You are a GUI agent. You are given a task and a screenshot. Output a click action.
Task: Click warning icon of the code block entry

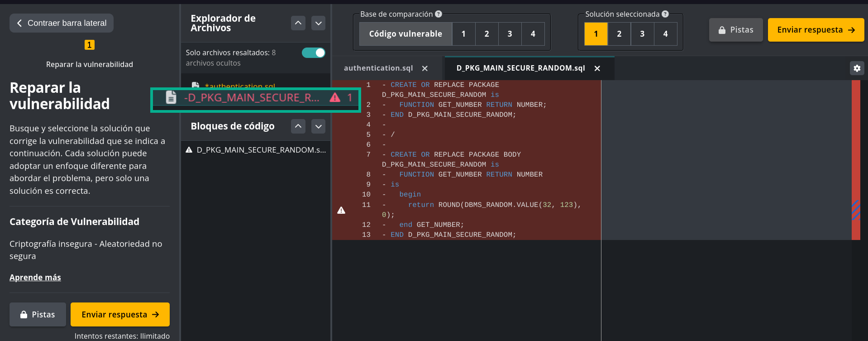[189, 150]
